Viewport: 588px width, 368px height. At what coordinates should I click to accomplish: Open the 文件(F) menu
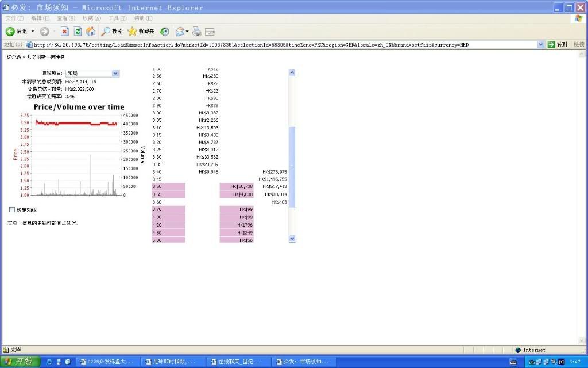click(x=14, y=18)
